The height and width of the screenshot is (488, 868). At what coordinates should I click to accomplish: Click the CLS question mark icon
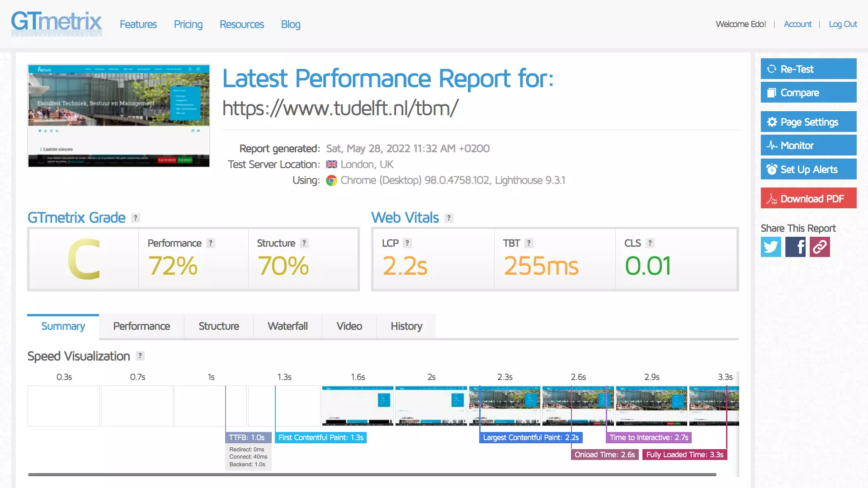(650, 243)
